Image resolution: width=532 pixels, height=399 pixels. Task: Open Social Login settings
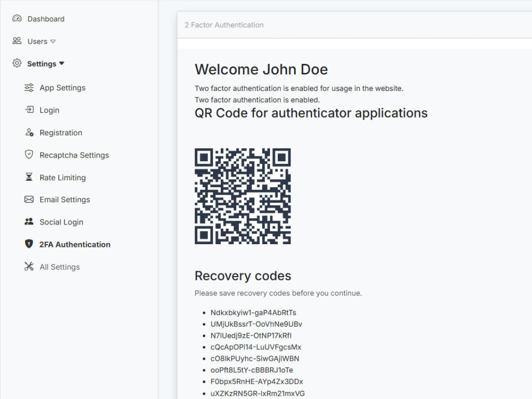(x=61, y=222)
